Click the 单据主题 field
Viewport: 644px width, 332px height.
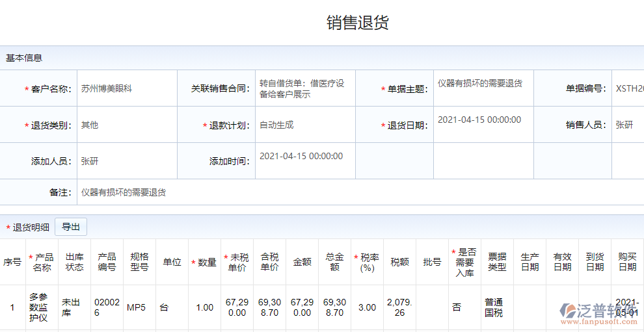click(480, 84)
